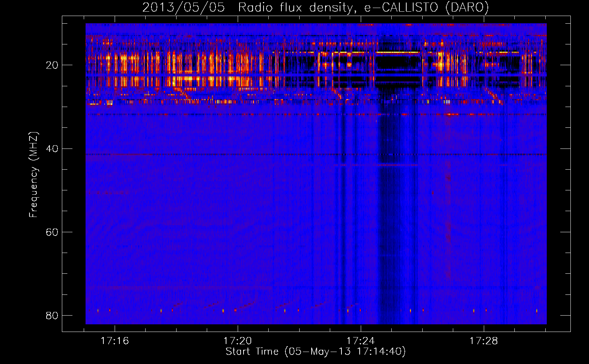Viewport: 589px width, 364px height.
Task: Click the horizontal interference line near 32 MHz
Action: coord(316,114)
